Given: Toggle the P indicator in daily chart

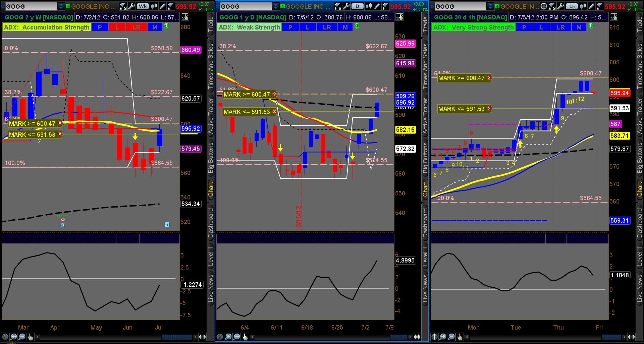Looking at the screenshot, I should point(290,27).
